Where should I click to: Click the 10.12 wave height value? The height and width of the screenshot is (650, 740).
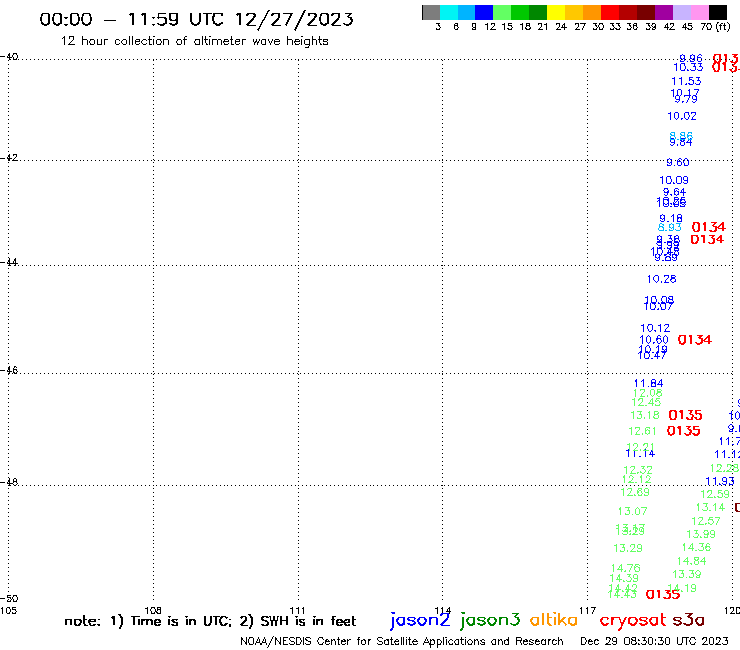click(x=655, y=328)
